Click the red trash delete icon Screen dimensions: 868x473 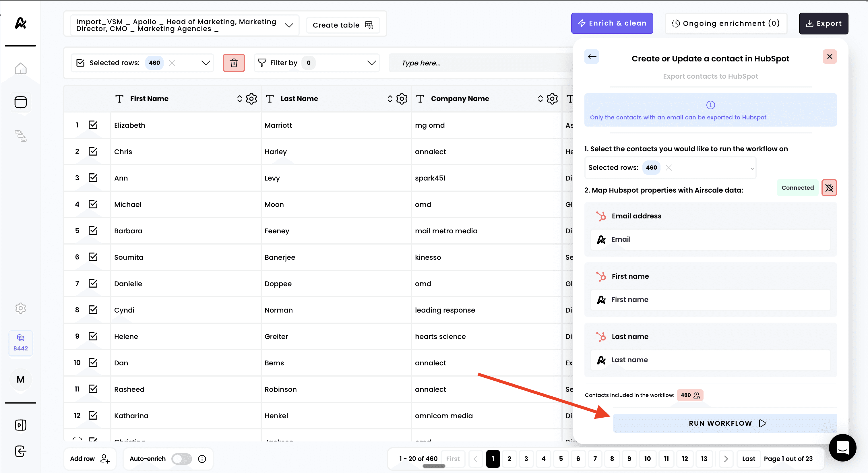[x=234, y=63]
